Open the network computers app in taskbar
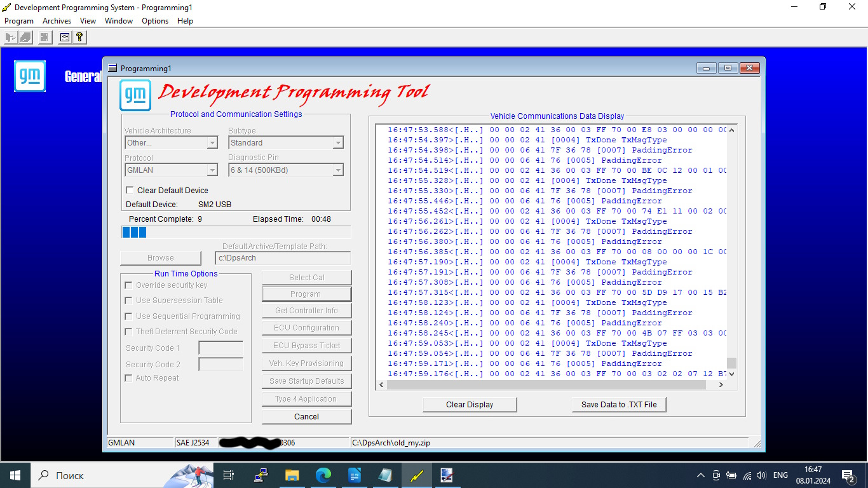The image size is (868, 488). pos(261,475)
